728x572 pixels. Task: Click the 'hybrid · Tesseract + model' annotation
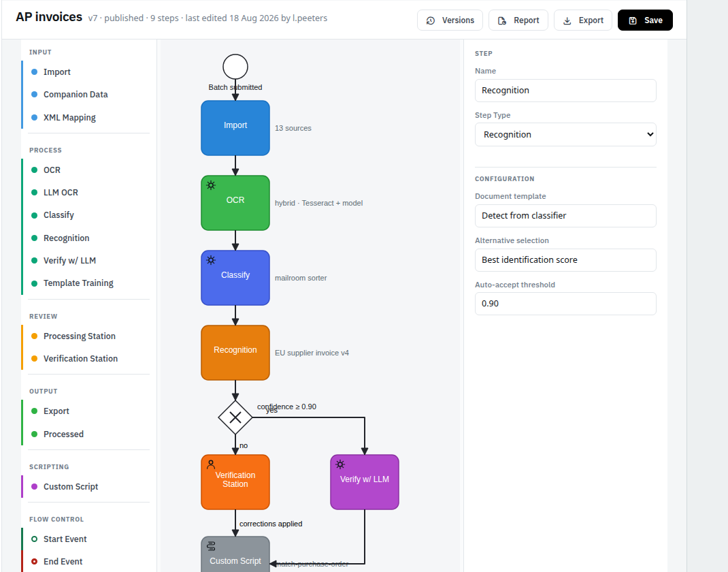point(318,203)
